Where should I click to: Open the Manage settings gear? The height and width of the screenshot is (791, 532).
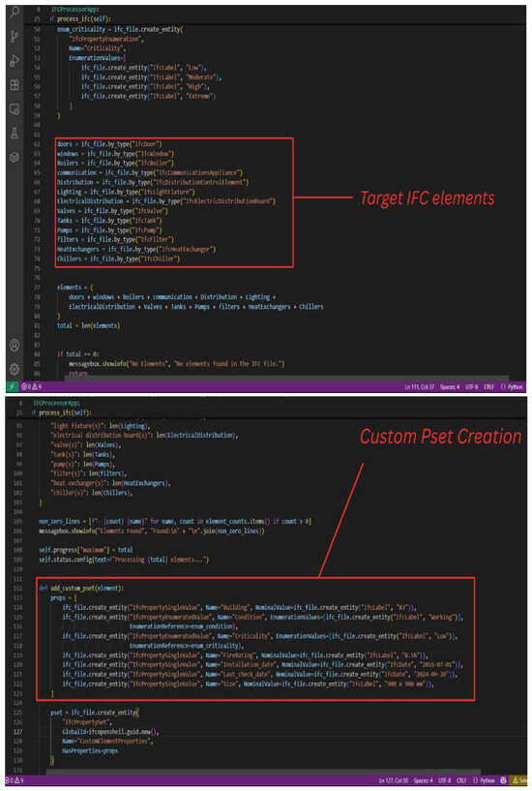(x=15, y=369)
